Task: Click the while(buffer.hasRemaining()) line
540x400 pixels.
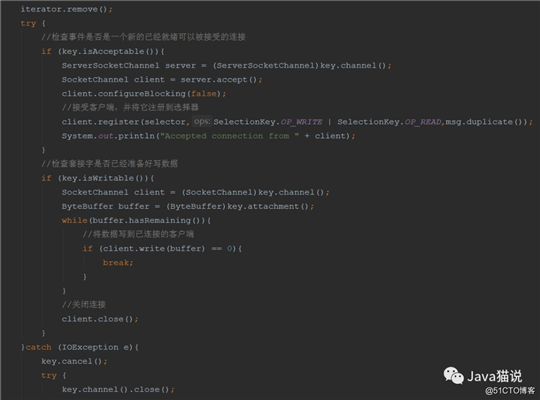Action: pos(136,220)
